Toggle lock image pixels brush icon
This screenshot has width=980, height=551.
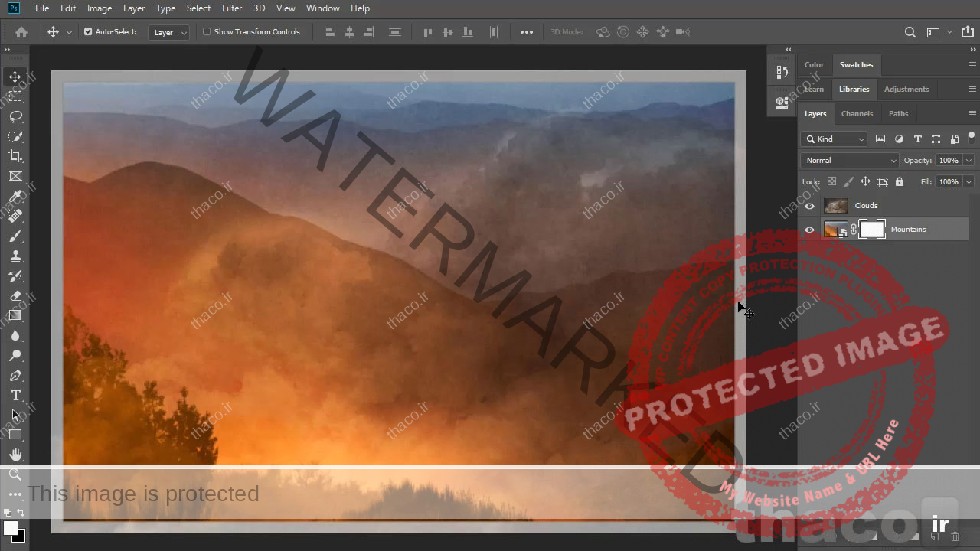(x=848, y=182)
